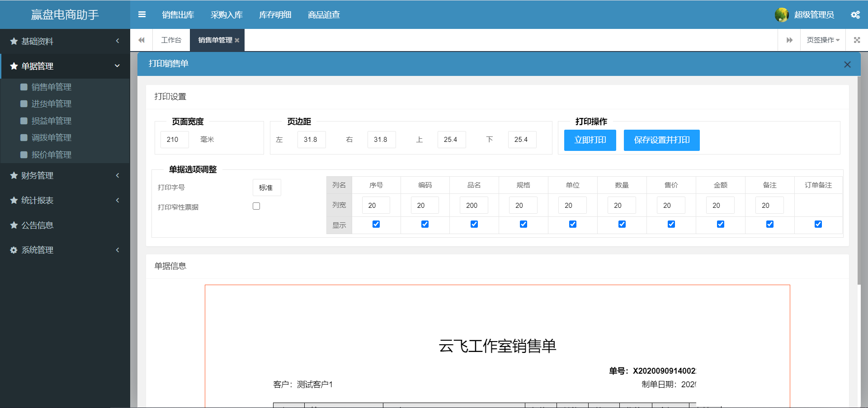Click the star icon beside 财务管理
The height and width of the screenshot is (408, 868).
point(14,175)
